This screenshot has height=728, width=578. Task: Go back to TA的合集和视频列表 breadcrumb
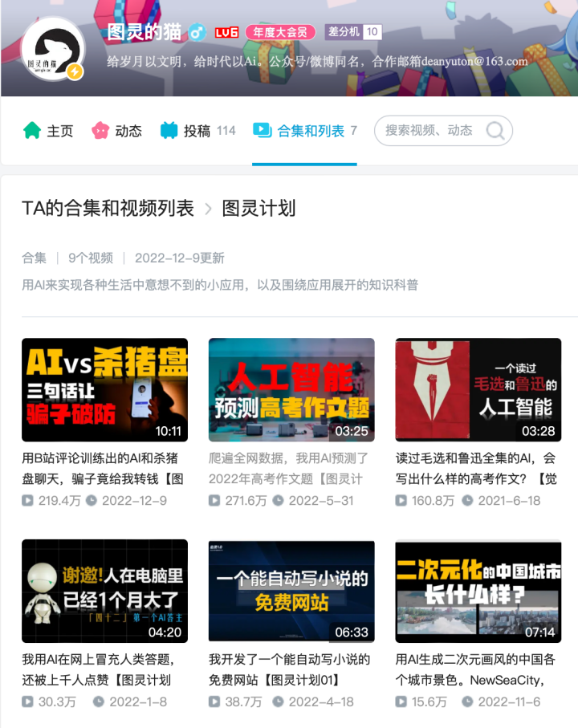tap(108, 208)
